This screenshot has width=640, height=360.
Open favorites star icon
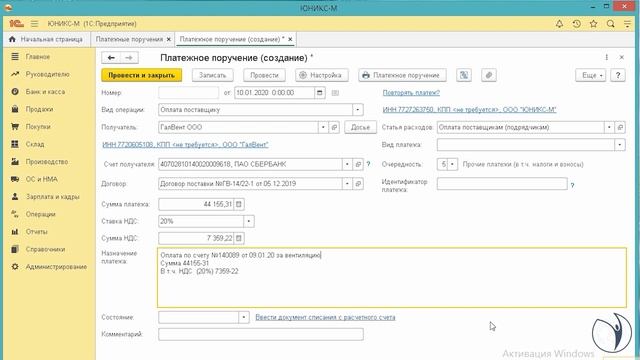click(x=593, y=24)
